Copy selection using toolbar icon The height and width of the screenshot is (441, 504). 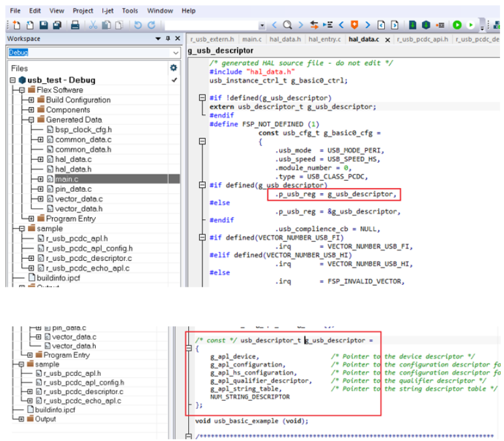coord(106,25)
